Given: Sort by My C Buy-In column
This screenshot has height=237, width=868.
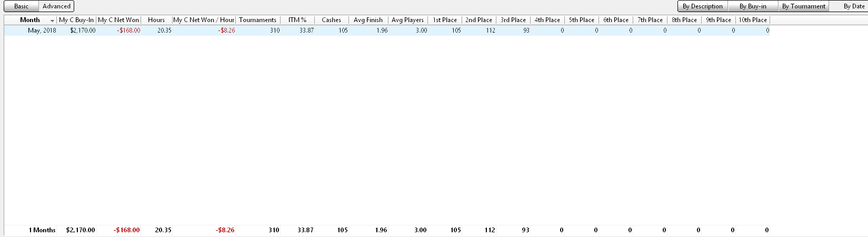Looking at the screenshot, I should tap(76, 20).
